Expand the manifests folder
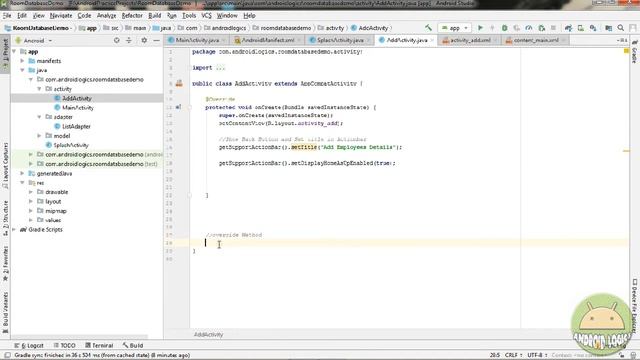 coord(22,61)
